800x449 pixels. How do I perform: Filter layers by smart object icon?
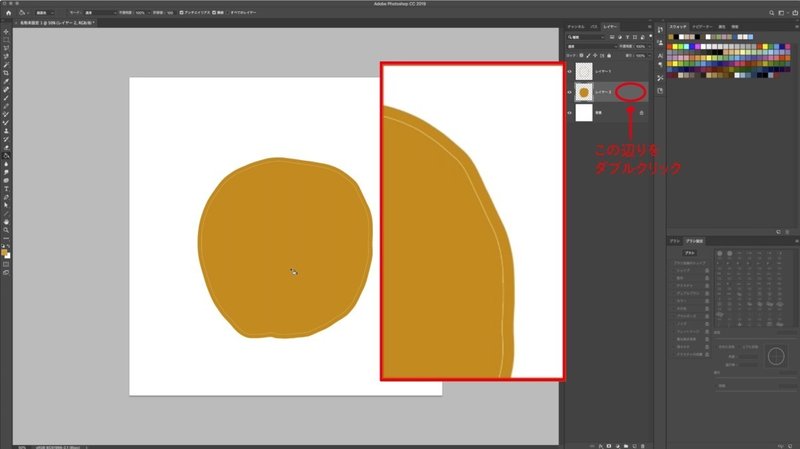coord(642,37)
